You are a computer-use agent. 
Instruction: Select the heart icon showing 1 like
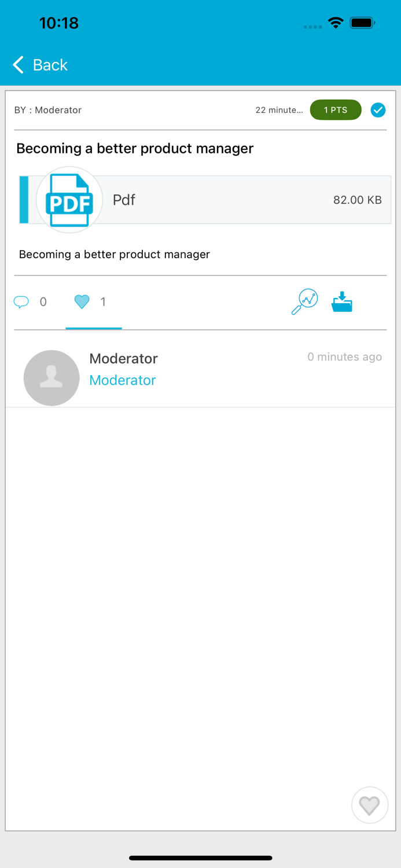point(82,301)
